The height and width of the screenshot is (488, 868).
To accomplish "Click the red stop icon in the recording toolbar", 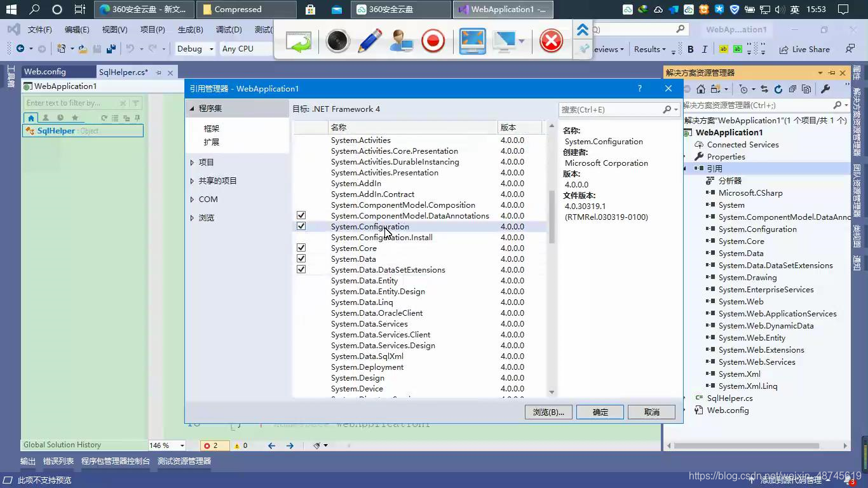I will 550,41.
